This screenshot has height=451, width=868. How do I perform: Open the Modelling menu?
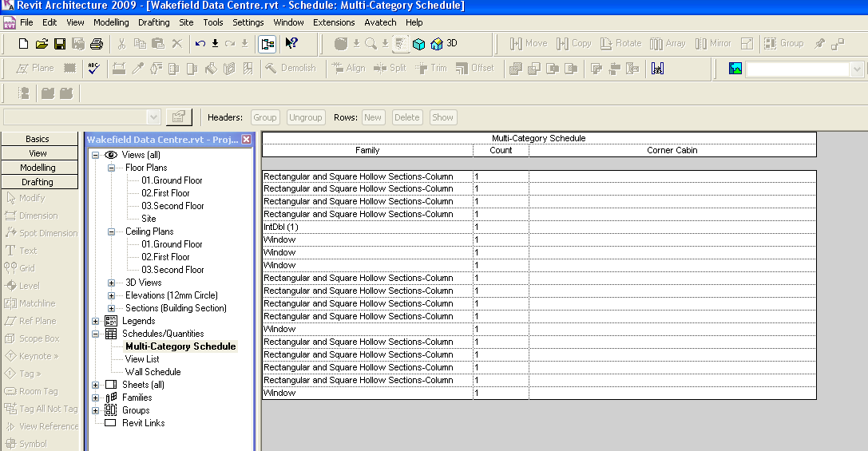[x=110, y=22]
